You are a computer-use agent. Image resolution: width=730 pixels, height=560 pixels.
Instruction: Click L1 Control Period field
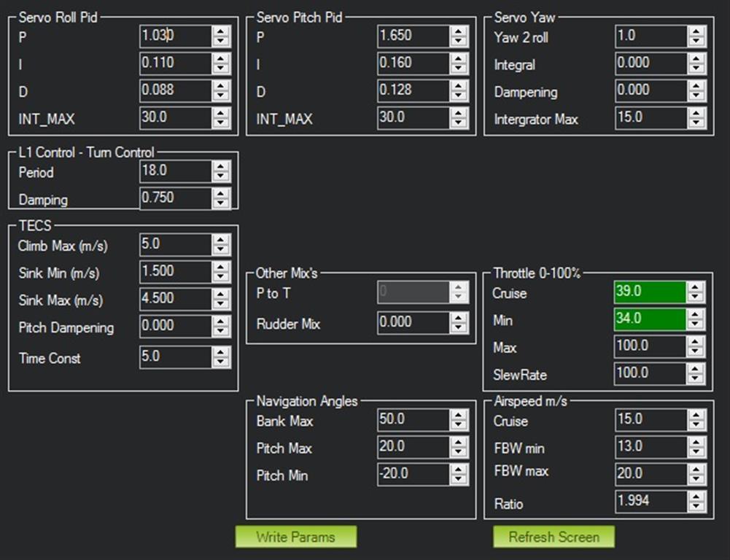pos(176,171)
